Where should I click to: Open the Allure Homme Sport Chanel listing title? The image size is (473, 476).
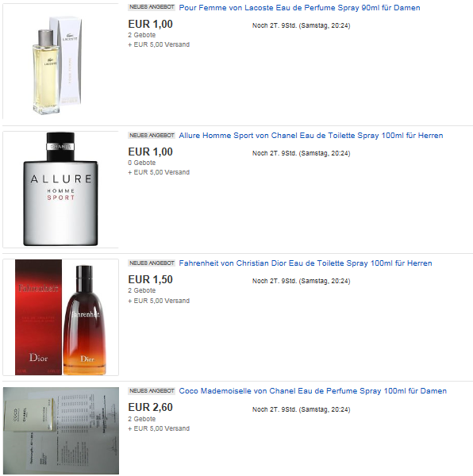click(311, 136)
